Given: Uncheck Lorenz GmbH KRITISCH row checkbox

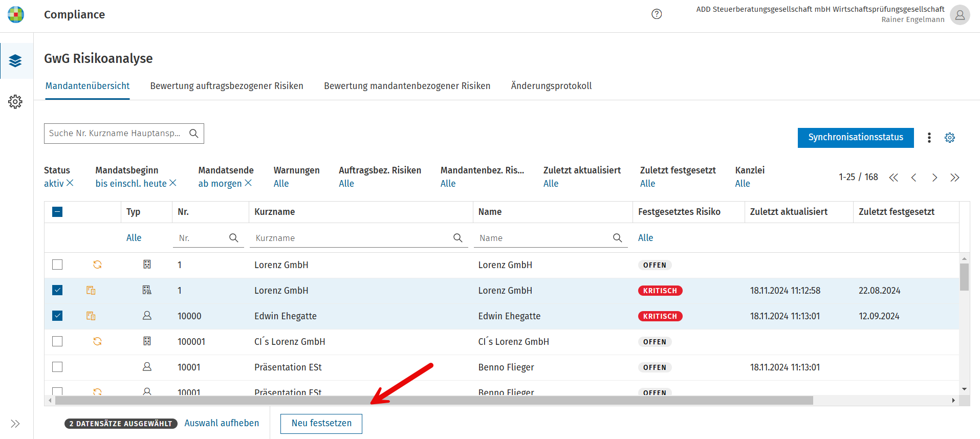Looking at the screenshot, I should click(57, 290).
